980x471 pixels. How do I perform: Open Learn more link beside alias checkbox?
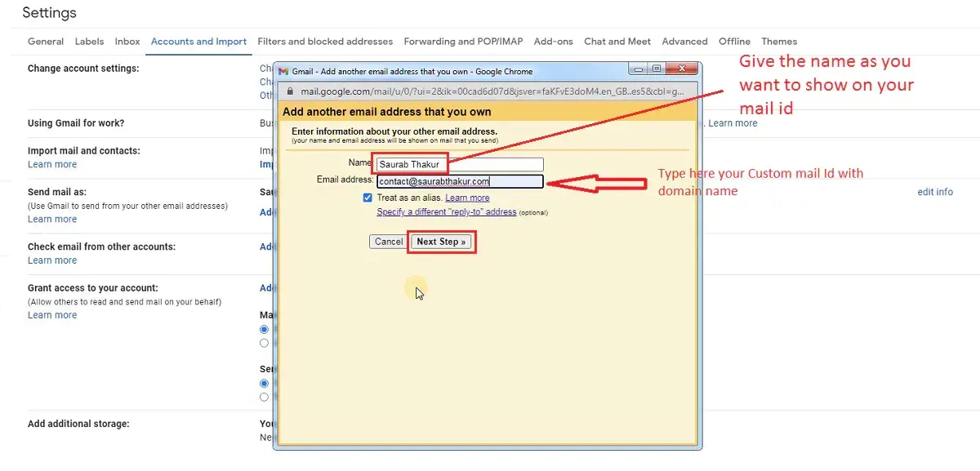pyautogui.click(x=467, y=198)
